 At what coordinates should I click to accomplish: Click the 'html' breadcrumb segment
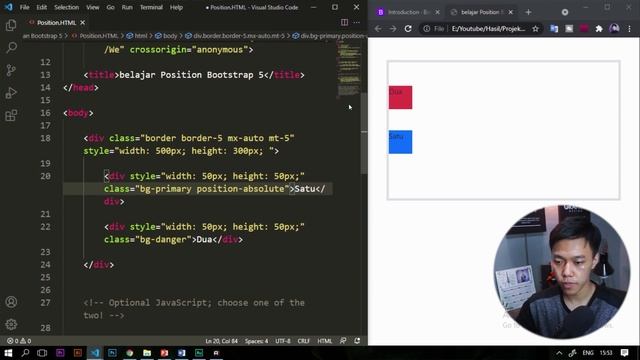click(137, 36)
